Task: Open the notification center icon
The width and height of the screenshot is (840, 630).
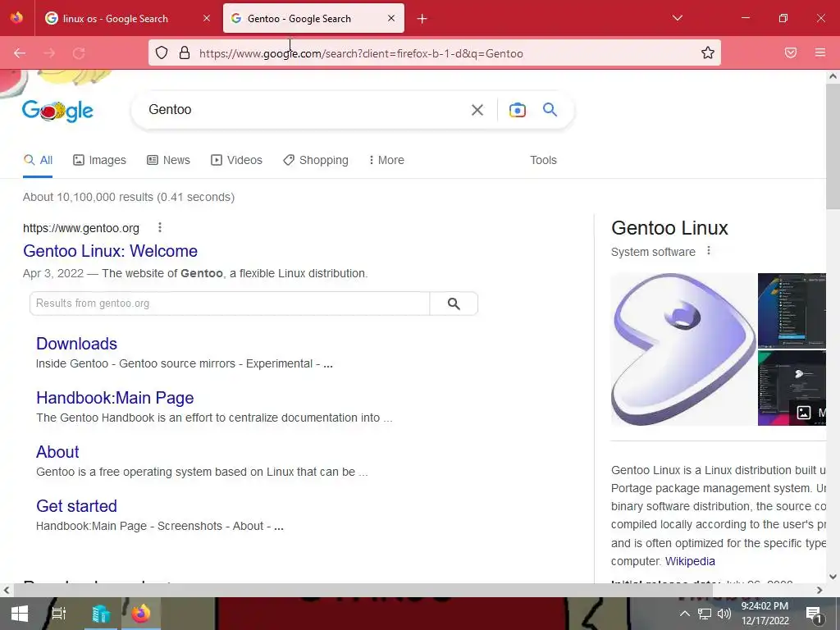Action: tap(815, 614)
